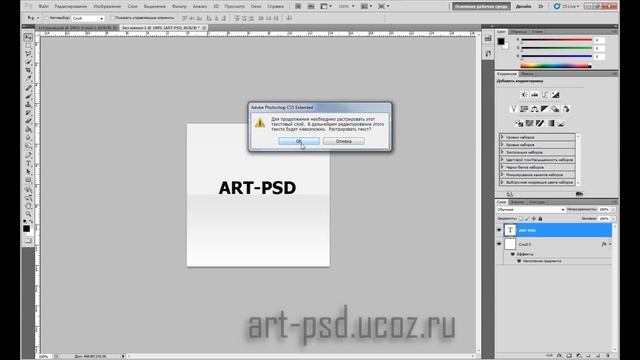The width and height of the screenshot is (640, 360).
Task: Add a Levels adjustment layer
Action: pos(534,95)
